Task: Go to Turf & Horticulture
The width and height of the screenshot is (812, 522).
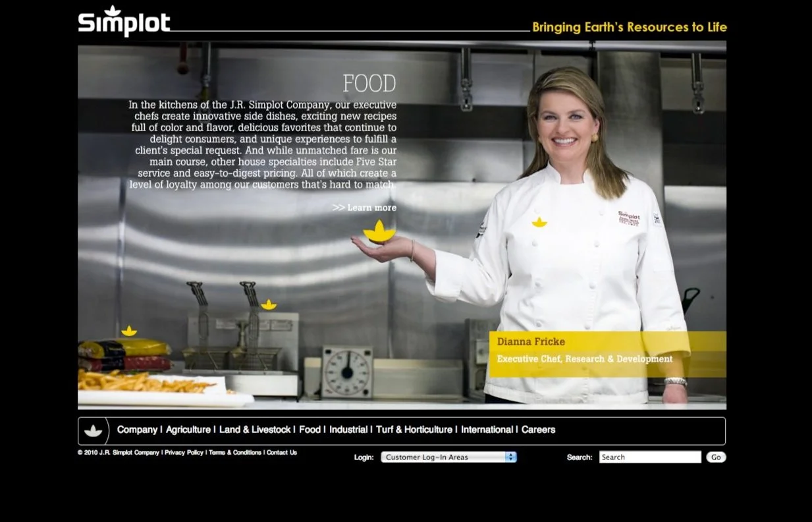Action: [x=414, y=430]
